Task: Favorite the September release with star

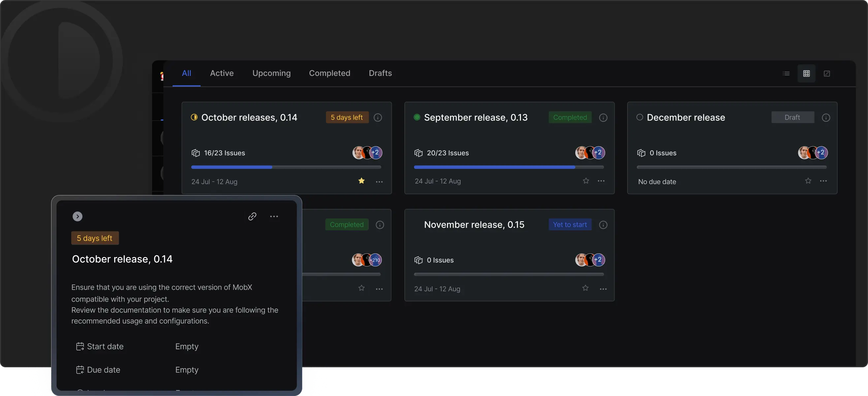Action: tap(586, 181)
